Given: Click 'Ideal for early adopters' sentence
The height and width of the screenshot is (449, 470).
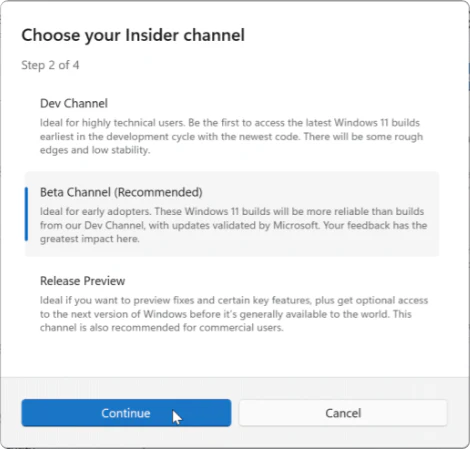Looking at the screenshot, I should pyautogui.click(x=96, y=211).
